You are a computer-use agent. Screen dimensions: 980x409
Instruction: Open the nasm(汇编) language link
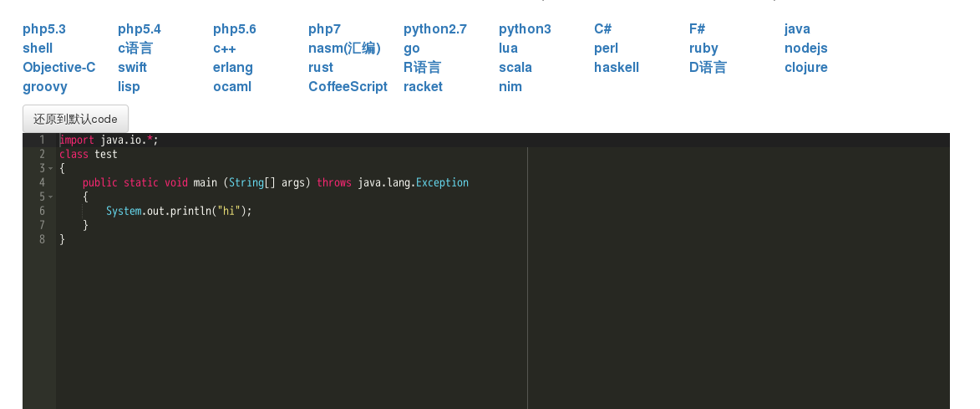point(344,49)
